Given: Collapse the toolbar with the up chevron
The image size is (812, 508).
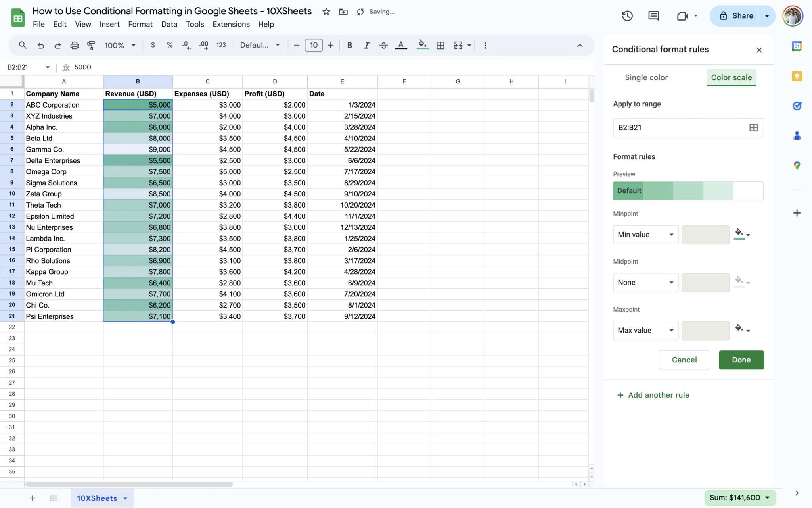Looking at the screenshot, I should [x=580, y=45].
